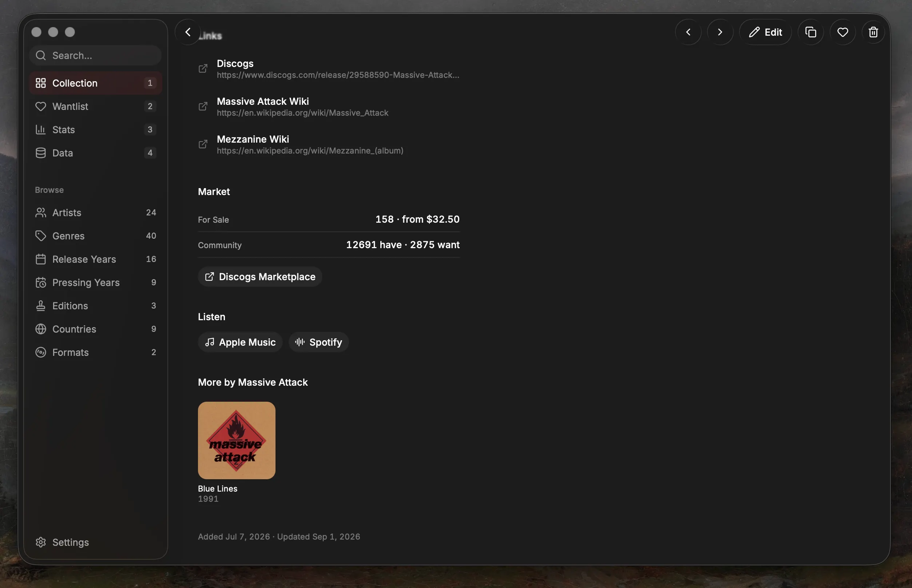This screenshot has width=912, height=588.
Task: Click the Genres count 40
Action: click(x=151, y=235)
